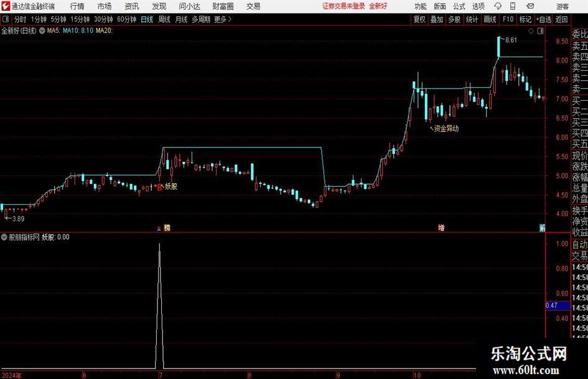This screenshot has height=379, width=588.
Task: Open the 版面 menu
Action: tap(439, 6)
